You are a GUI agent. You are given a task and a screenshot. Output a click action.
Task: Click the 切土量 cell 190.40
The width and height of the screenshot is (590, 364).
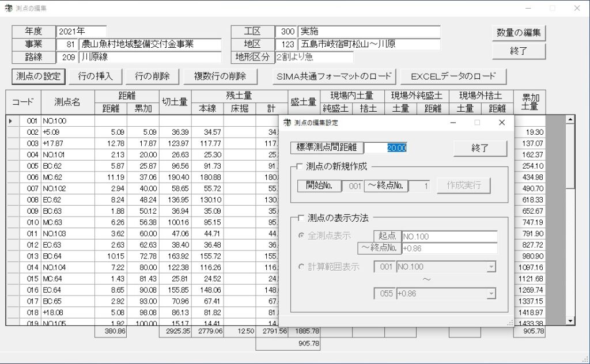(x=175, y=177)
